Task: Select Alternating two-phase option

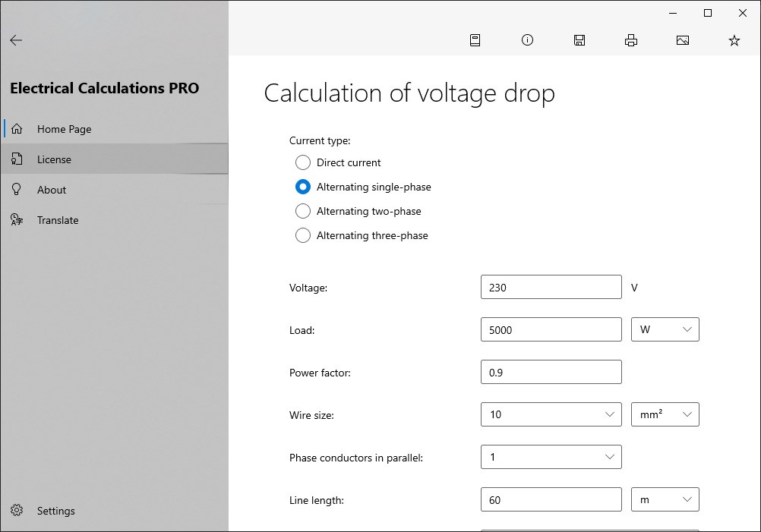Action: pos(303,211)
